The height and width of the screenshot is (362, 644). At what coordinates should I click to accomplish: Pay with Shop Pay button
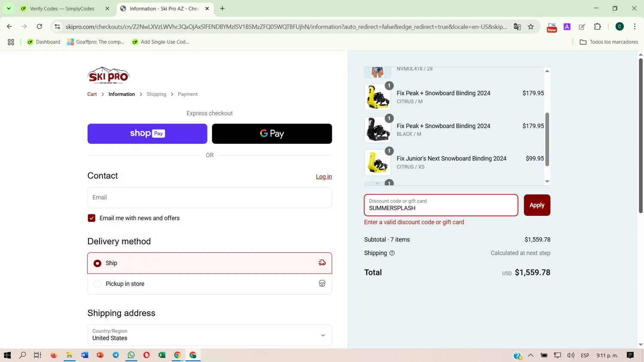point(147,134)
